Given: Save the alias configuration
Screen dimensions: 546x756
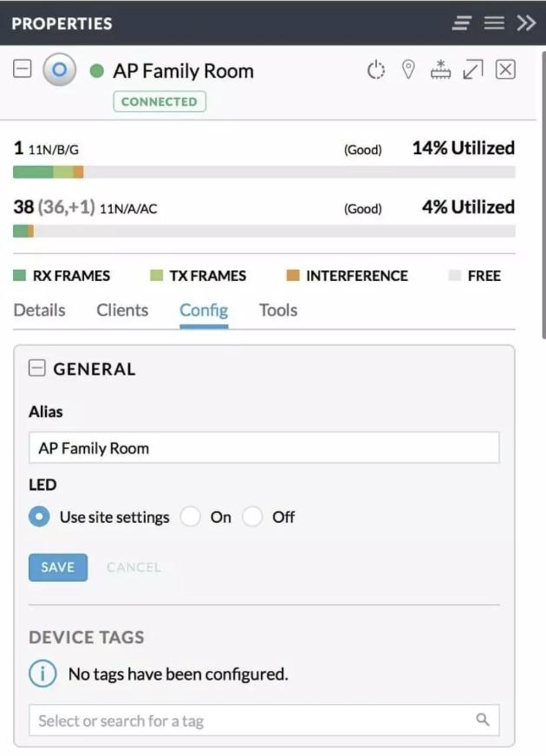Looking at the screenshot, I should [57, 566].
